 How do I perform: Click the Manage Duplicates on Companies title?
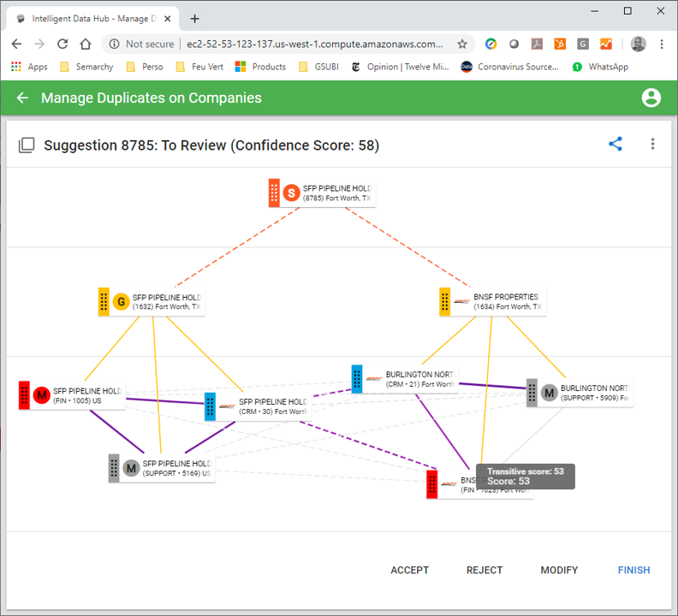tap(152, 98)
